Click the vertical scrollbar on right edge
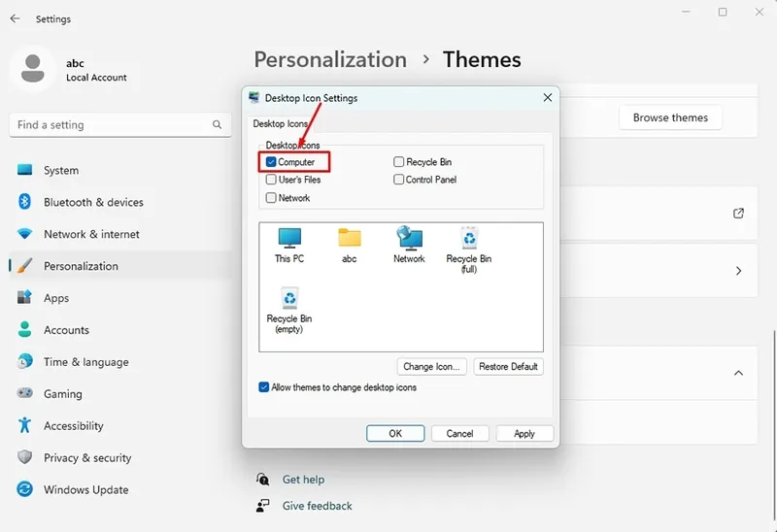 click(x=773, y=426)
